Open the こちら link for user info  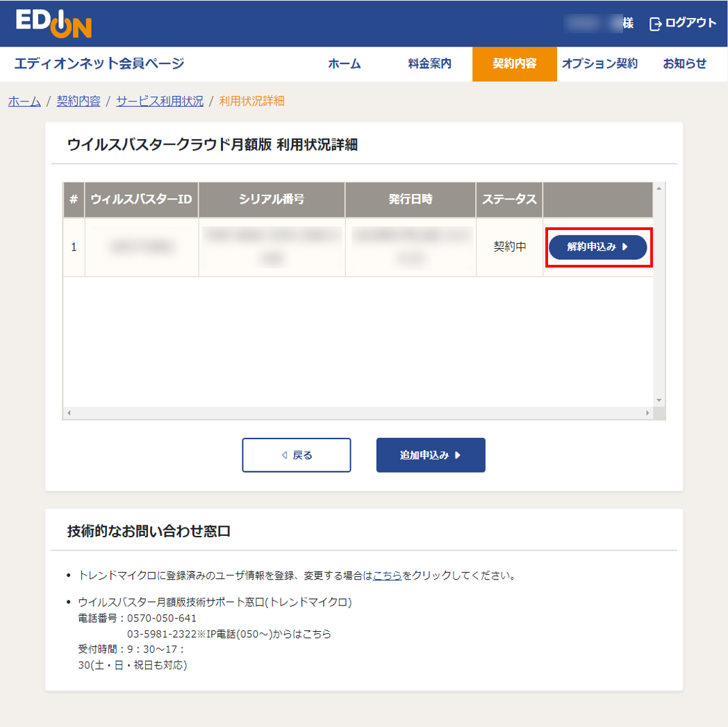click(387, 575)
